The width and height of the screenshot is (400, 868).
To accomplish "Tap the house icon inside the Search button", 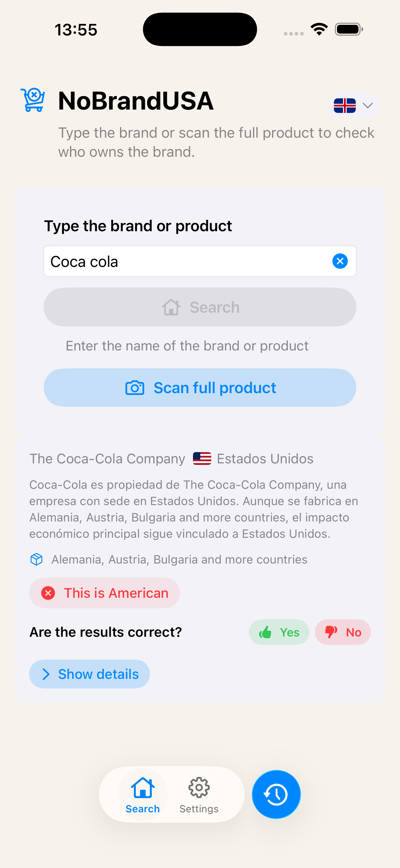I will pyautogui.click(x=171, y=307).
